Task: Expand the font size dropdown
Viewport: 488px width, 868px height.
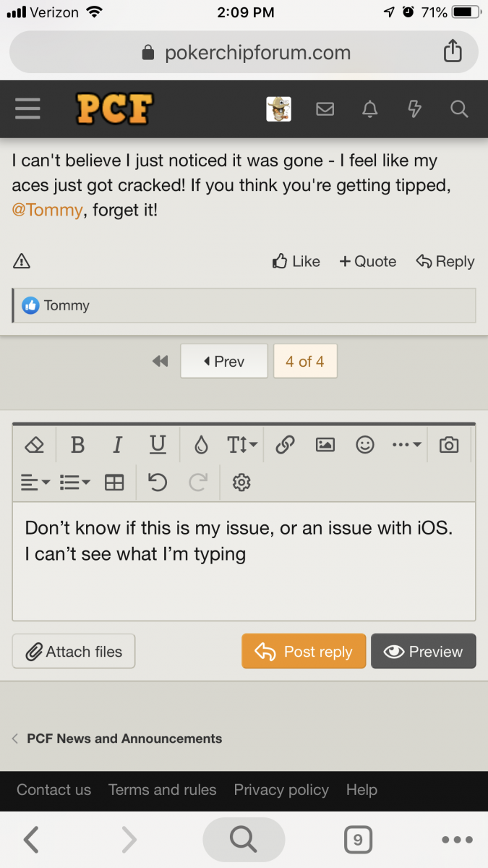Action: click(242, 445)
